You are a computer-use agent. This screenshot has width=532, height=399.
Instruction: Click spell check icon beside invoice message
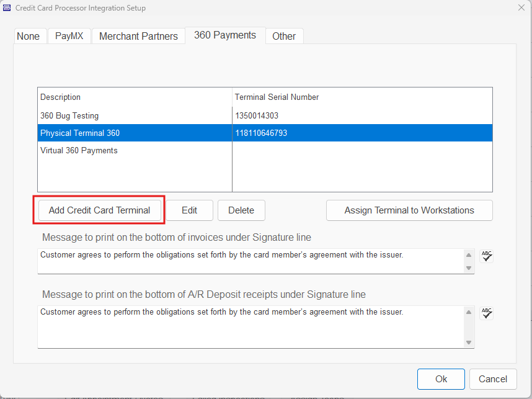487,256
